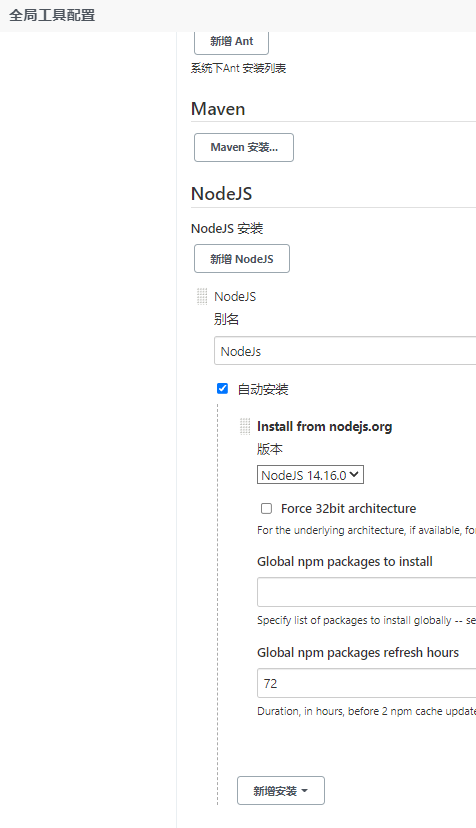Click the chevron arrow of NodeJS 14.16.0 select

click(354, 475)
